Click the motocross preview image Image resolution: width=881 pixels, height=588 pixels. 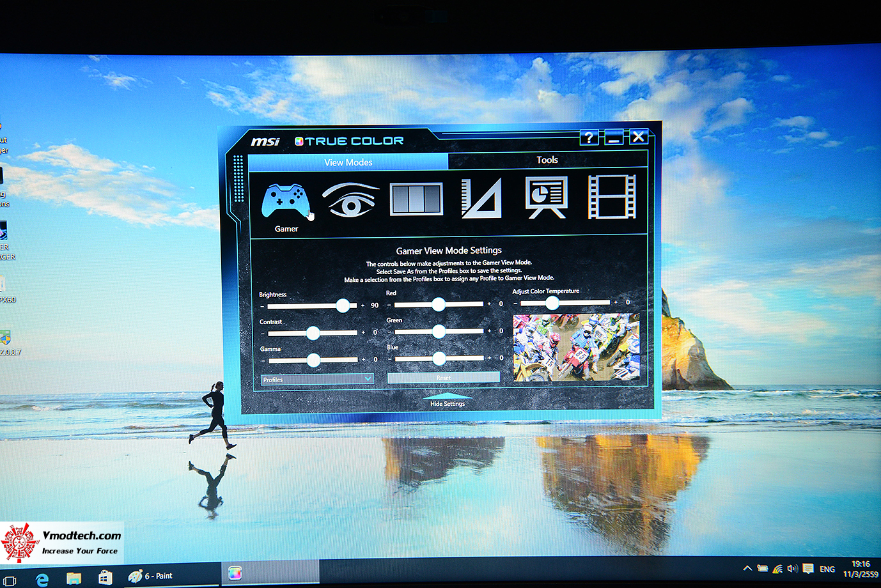point(576,348)
